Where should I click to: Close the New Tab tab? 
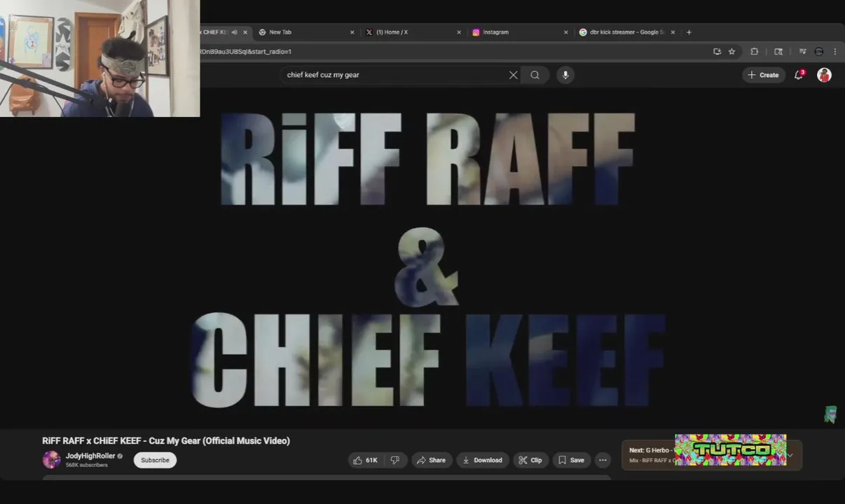point(352,32)
